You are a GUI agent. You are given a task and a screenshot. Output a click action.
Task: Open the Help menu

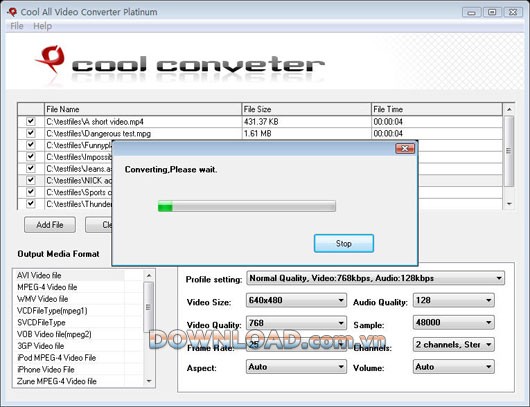(x=43, y=26)
